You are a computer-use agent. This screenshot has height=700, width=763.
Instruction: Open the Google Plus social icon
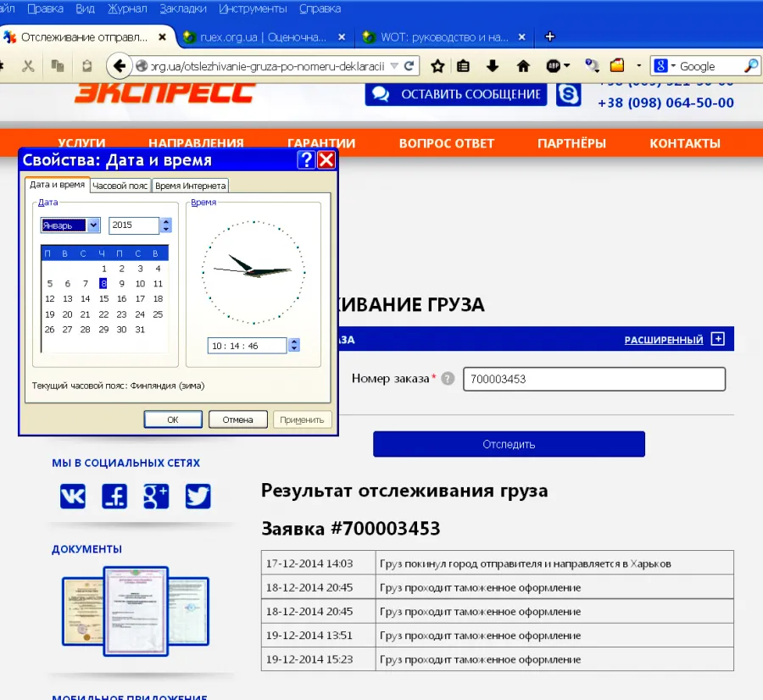[x=156, y=496]
